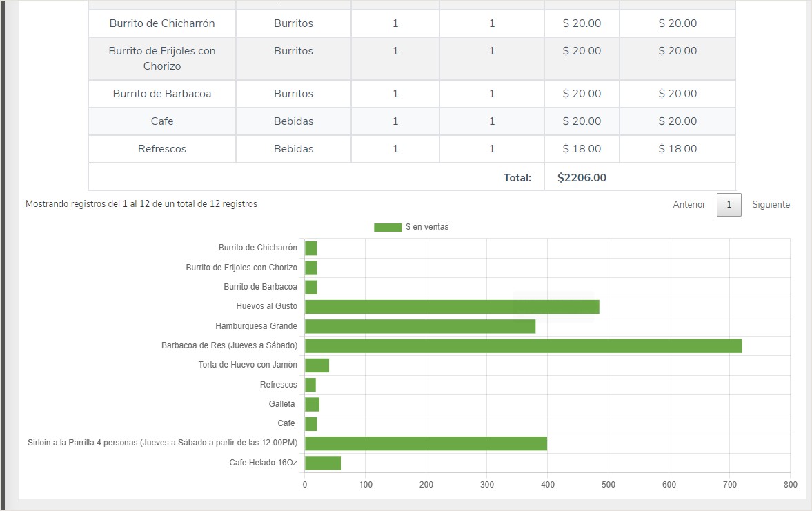Click 'Burrito de Chicharrón' chart axis label
The image size is (812, 511).
(x=258, y=248)
